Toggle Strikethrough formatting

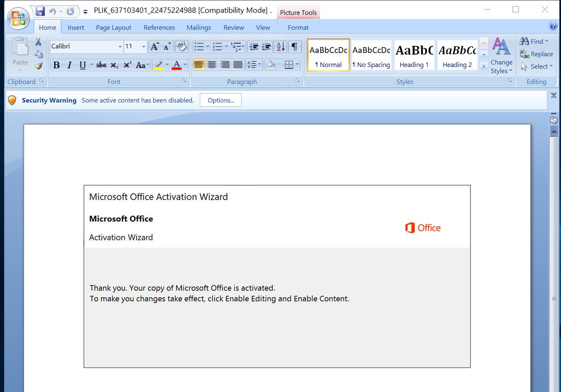point(101,65)
